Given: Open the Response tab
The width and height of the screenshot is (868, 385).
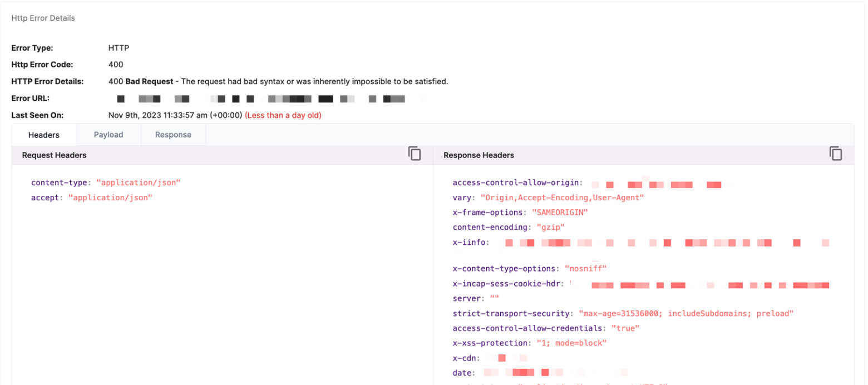Looking at the screenshot, I should tap(173, 135).
